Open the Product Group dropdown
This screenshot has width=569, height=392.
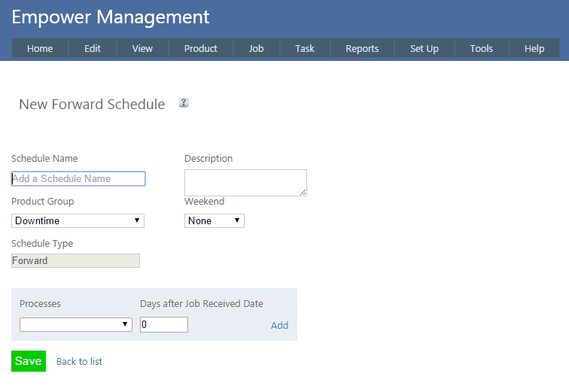point(78,220)
